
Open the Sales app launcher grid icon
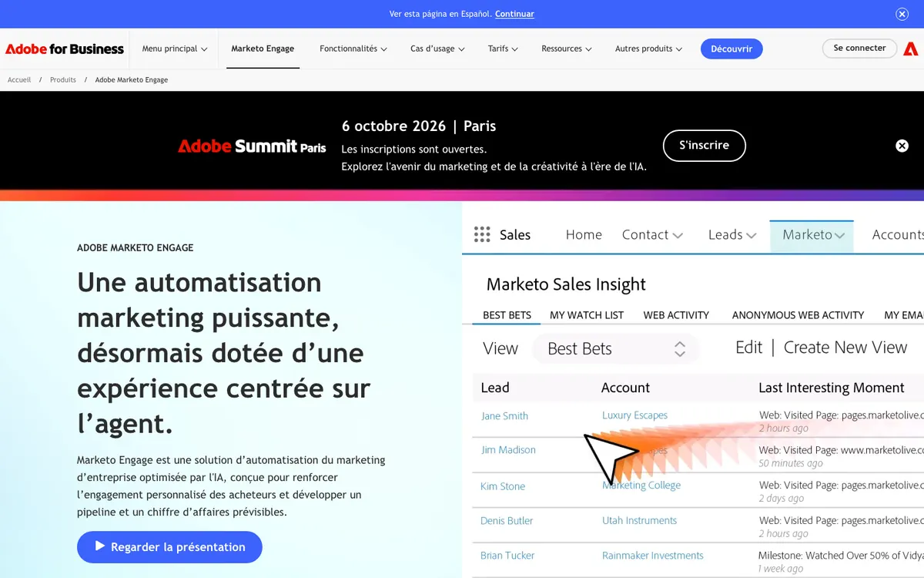click(x=482, y=234)
